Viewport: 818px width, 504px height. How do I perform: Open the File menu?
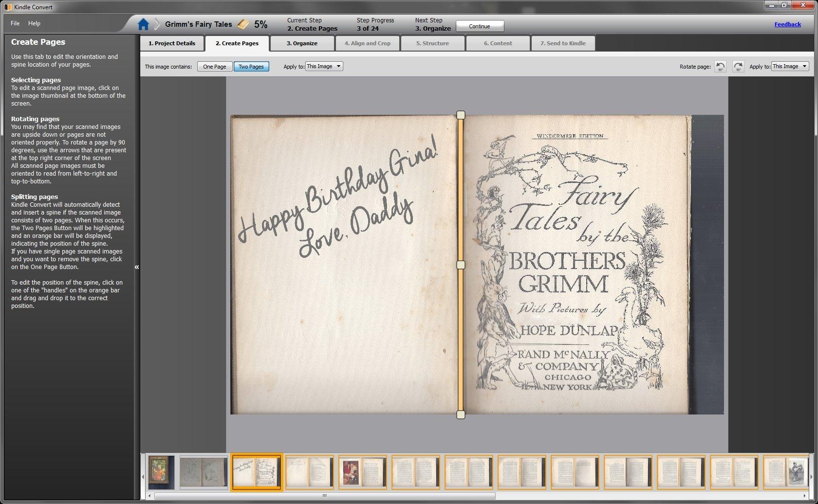(x=15, y=23)
